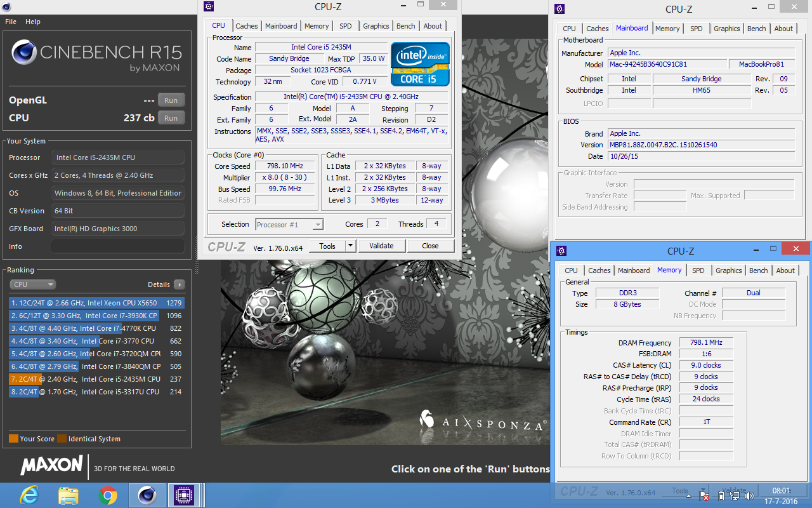Select ranking row 'Intel Core i7-3770 CPU' 662
The width and height of the screenshot is (812, 508).
96,341
